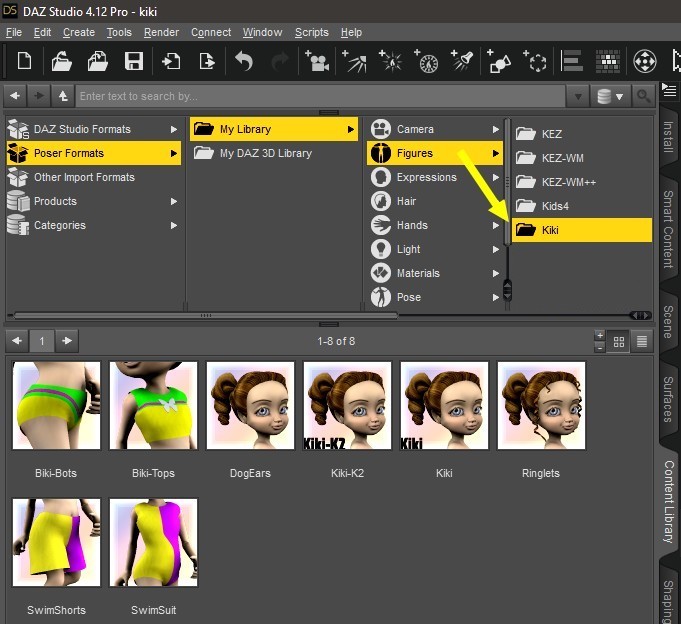Select My DAZ 3D Library folder
The width and height of the screenshot is (681, 624).
pyautogui.click(x=274, y=153)
